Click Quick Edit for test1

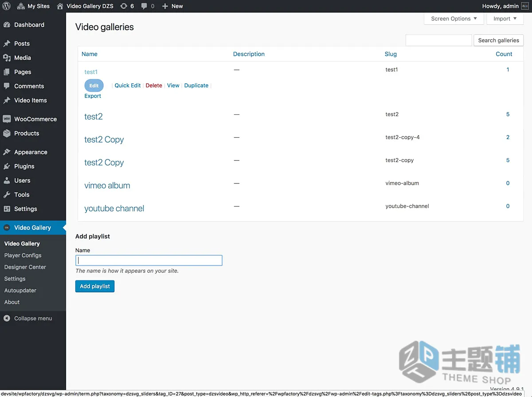tap(128, 86)
